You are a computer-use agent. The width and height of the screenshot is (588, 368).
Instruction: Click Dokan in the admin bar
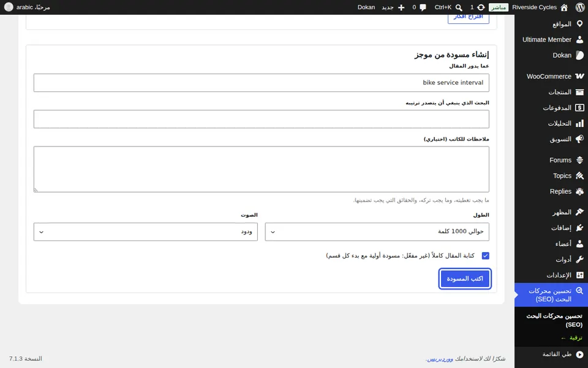[x=366, y=7]
